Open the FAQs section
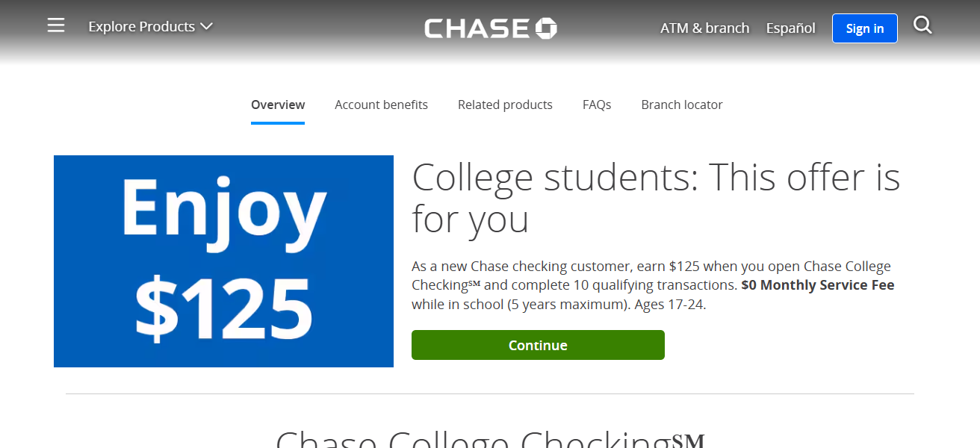Image resolution: width=980 pixels, height=448 pixels. (596, 105)
